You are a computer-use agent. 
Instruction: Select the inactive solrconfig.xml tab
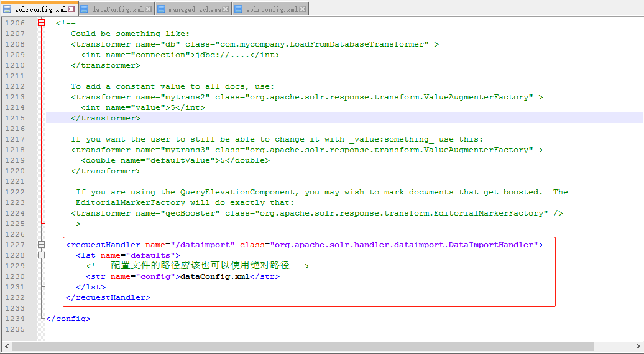click(270, 9)
